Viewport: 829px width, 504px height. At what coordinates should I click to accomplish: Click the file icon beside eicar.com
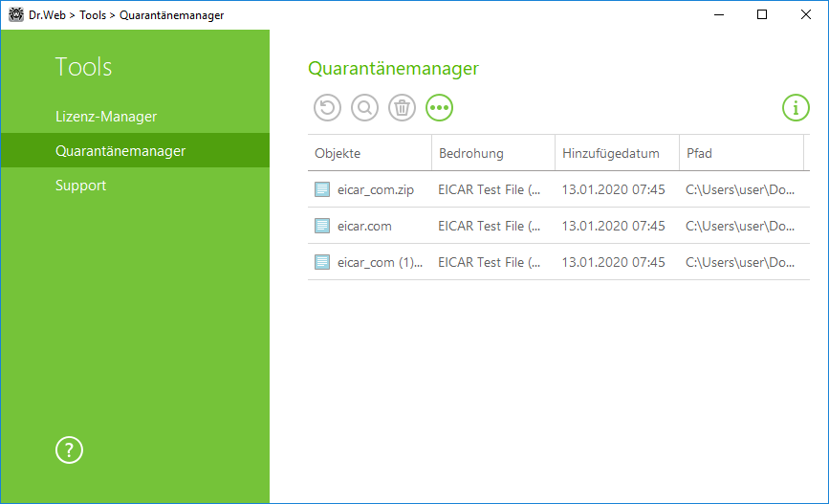coord(322,226)
